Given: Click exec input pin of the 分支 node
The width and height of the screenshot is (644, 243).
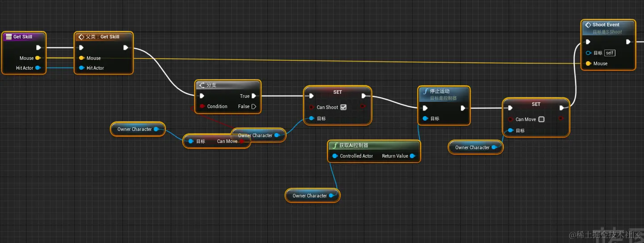Looking at the screenshot, I should (202, 96).
